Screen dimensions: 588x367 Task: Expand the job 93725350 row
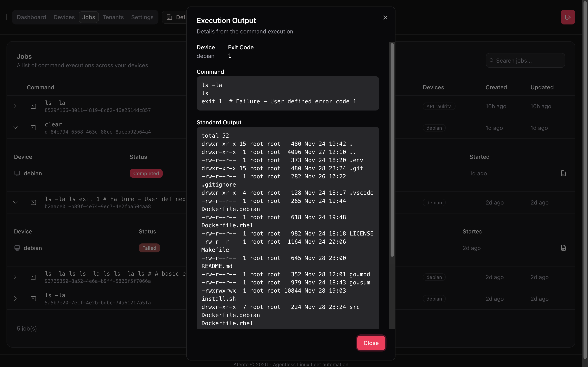pos(15,277)
